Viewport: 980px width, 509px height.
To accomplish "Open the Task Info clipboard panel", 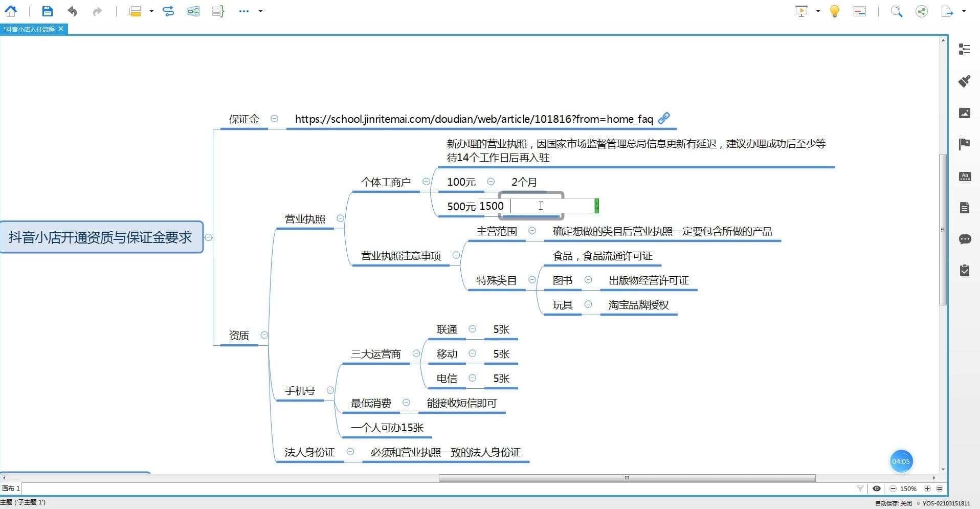I will point(964,270).
